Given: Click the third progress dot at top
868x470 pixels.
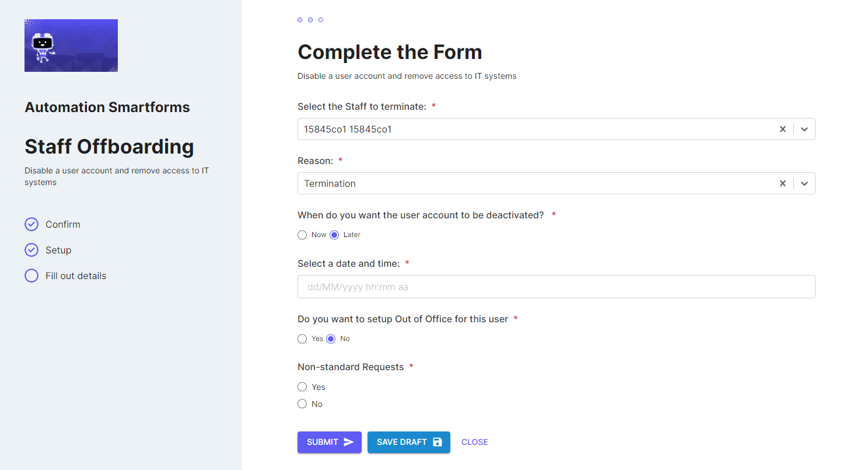Looking at the screenshot, I should [x=321, y=20].
